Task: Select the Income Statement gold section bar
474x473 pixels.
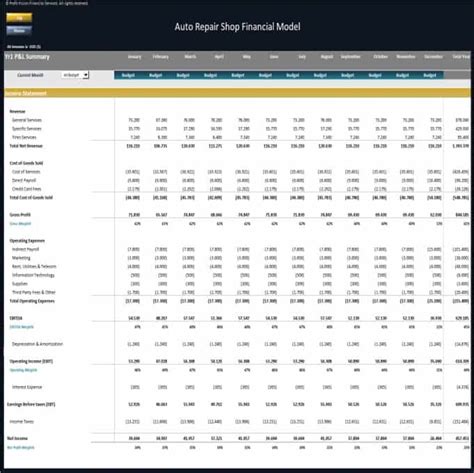Action: [237, 93]
